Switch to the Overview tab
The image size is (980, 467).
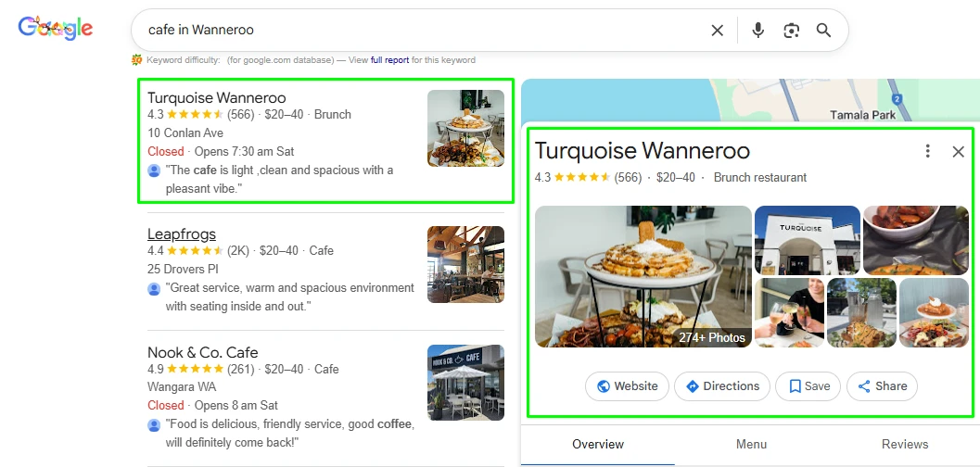click(598, 444)
